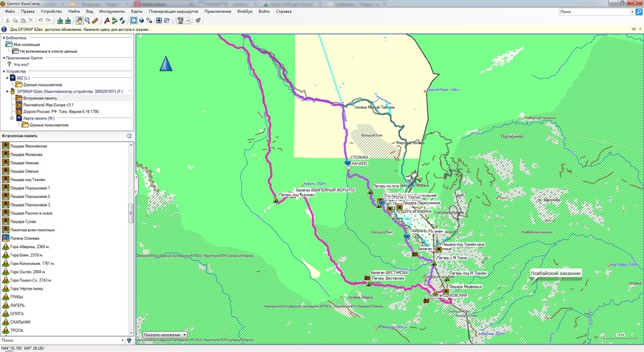
Task: Open the Планировщик маршрутов menu
Action: coord(173,11)
